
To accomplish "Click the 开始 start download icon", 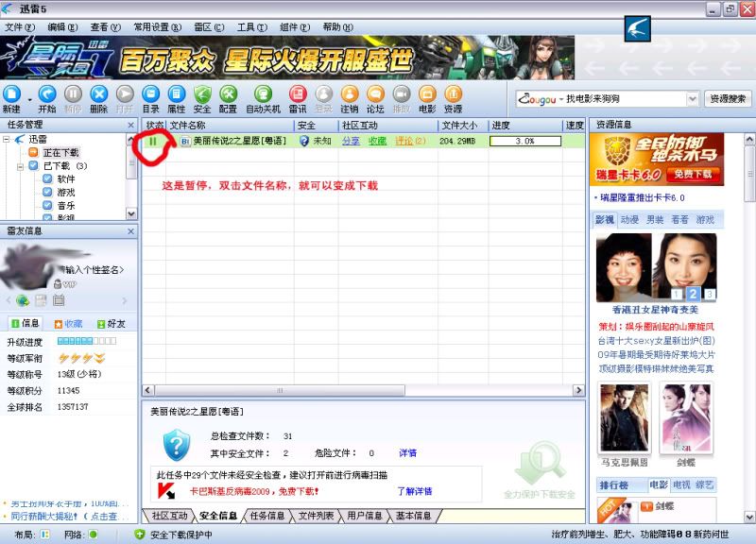I will pos(47,94).
